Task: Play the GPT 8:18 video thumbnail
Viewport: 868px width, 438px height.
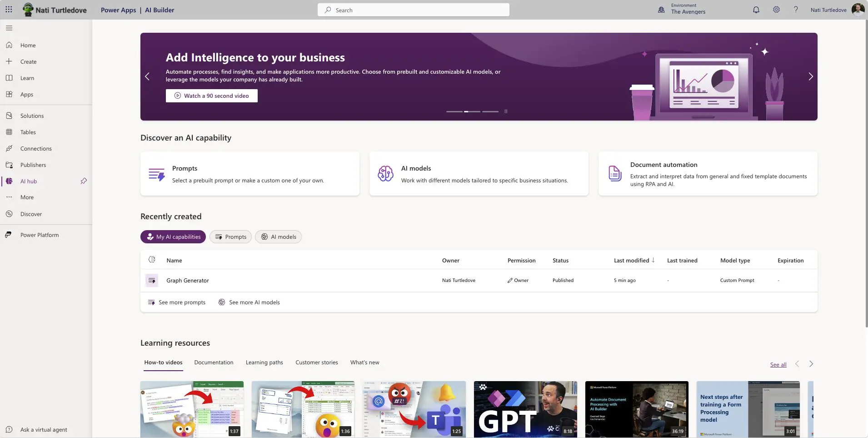Action: (525, 409)
